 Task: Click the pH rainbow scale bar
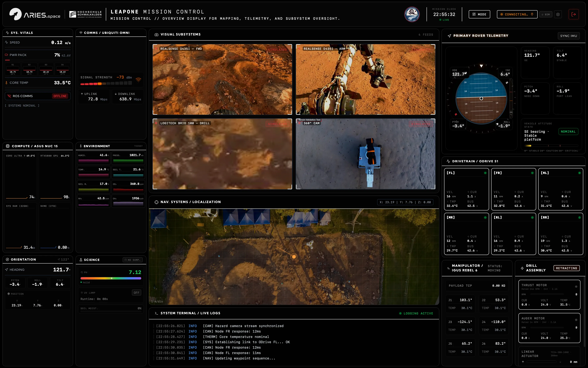pyautogui.click(x=111, y=278)
